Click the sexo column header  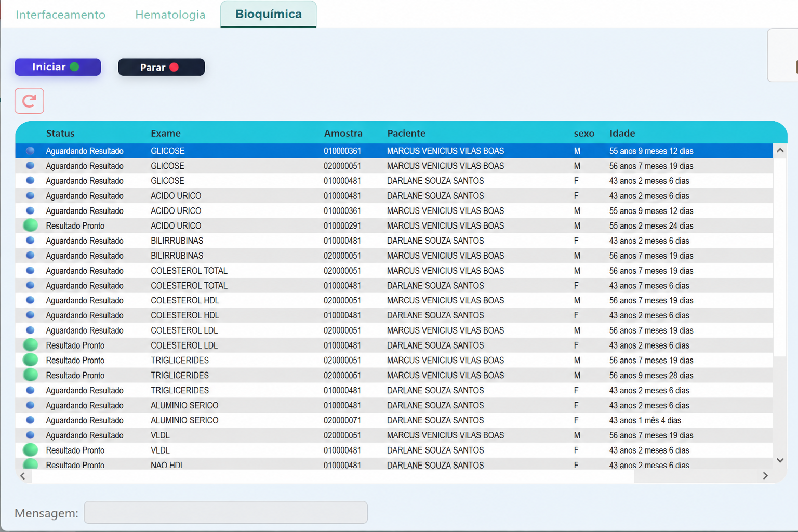(x=584, y=134)
